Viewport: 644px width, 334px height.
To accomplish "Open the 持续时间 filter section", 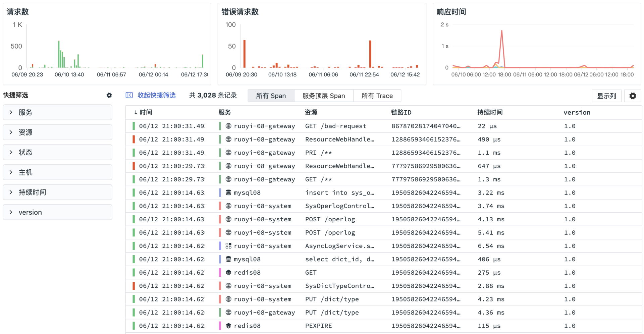I will pos(57,192).
